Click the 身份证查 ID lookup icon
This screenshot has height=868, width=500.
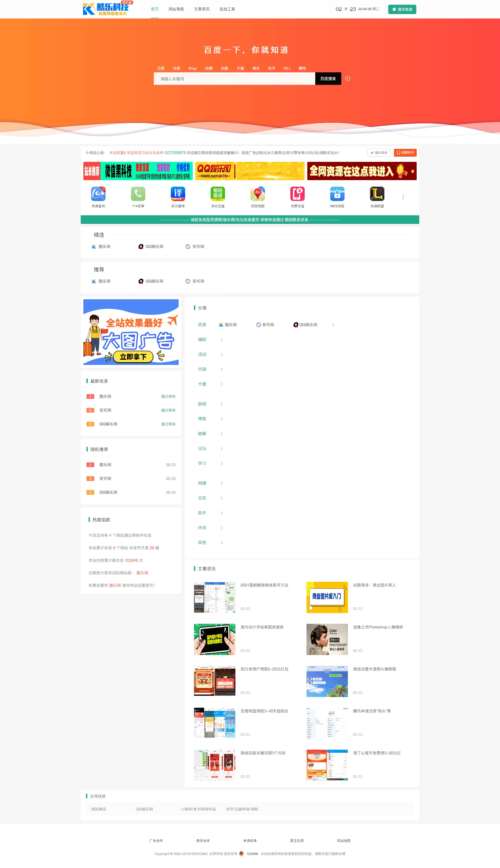point(218,194)
